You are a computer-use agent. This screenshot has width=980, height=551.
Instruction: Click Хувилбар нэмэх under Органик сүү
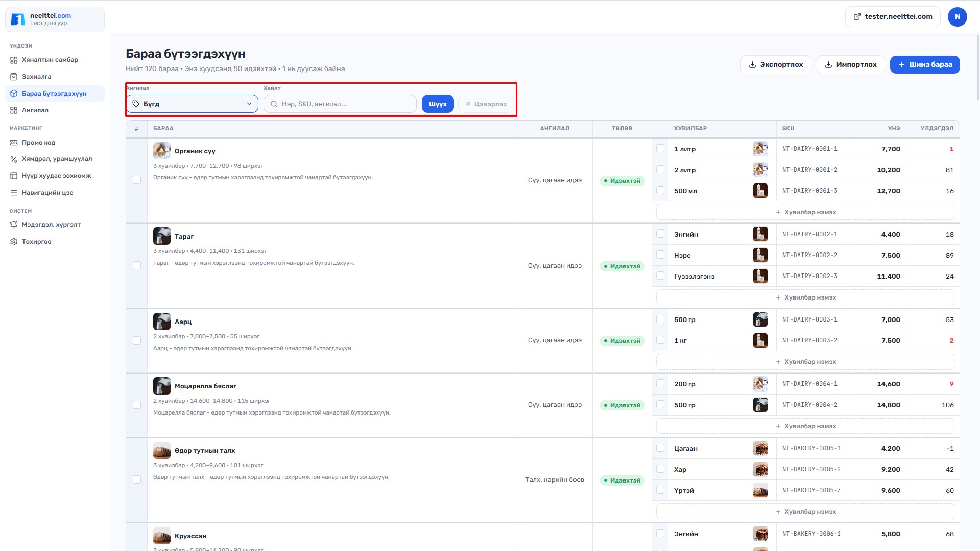pos(806,212)
